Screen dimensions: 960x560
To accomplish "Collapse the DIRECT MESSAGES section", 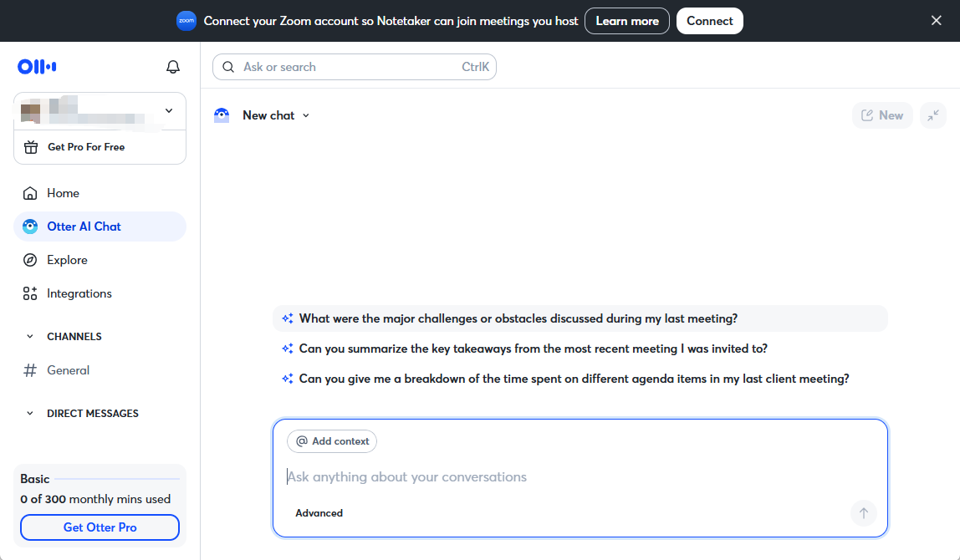I will point(29,414).
